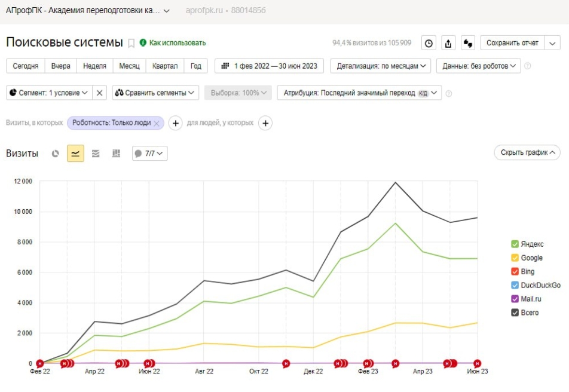
Task: Uncheck Google in the chart legend
Action: [x=515, y=258]
